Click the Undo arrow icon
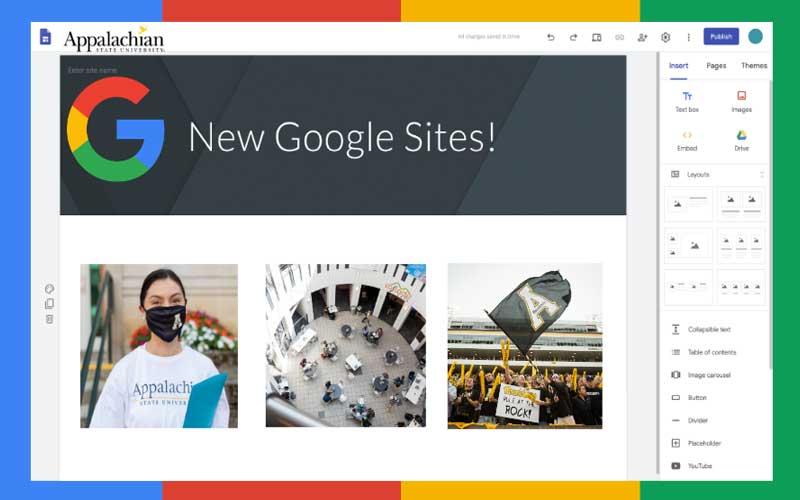Screen dimensions: 800x500 (x=551, y=37)
